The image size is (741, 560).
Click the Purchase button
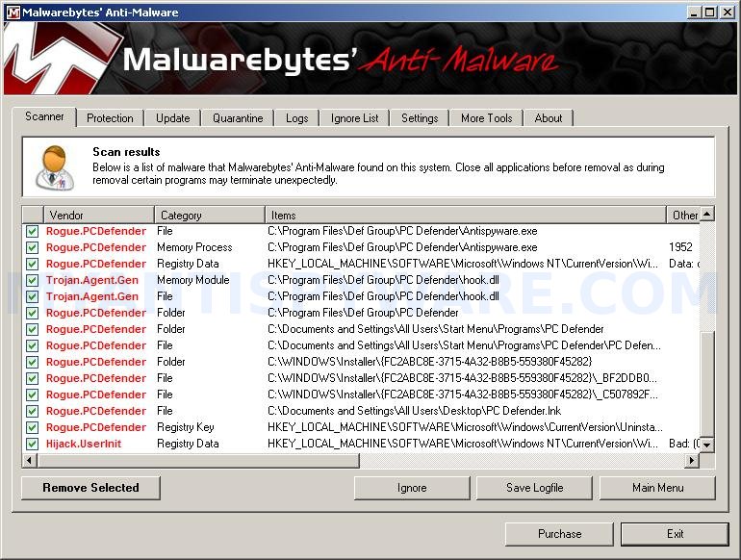coord(559,534)
